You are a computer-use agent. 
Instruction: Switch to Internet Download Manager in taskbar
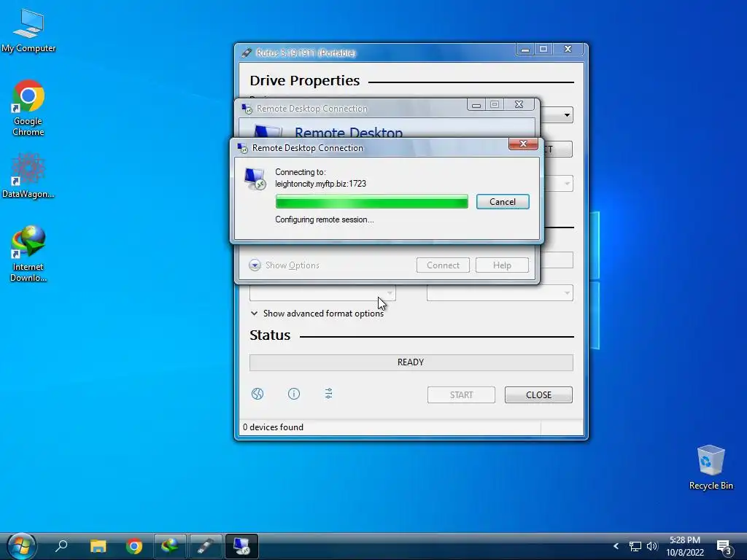pyautogui.click(x=170, y=545)
